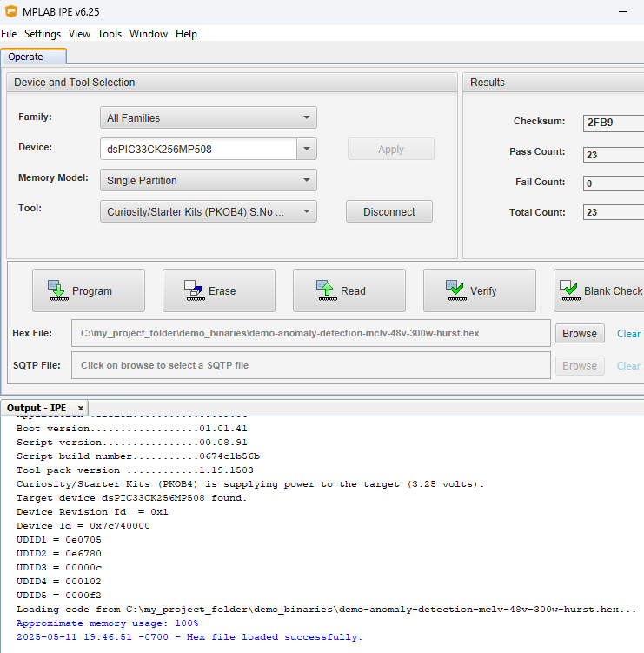The width and height of the screenshot is (644, 653).
Task: Open the Device combo box arrow
Action: tap(307, 149)
